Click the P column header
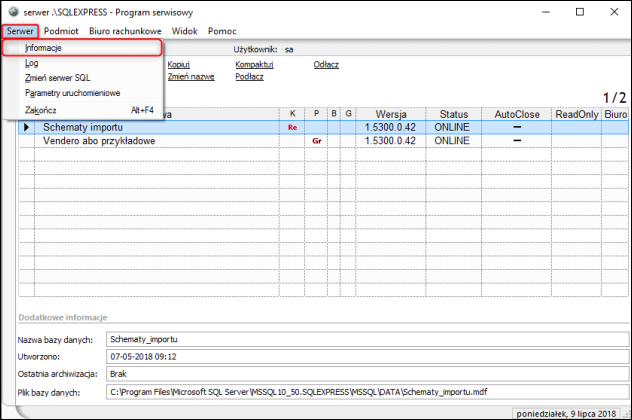Image resolution: width=632 pixels, height=420 pixels. tap(316, 114)
